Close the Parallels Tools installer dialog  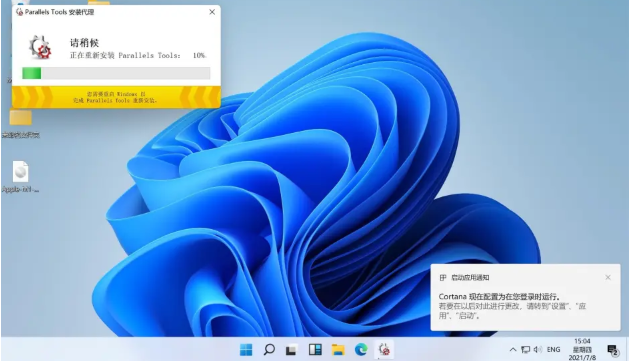[212, 12]
